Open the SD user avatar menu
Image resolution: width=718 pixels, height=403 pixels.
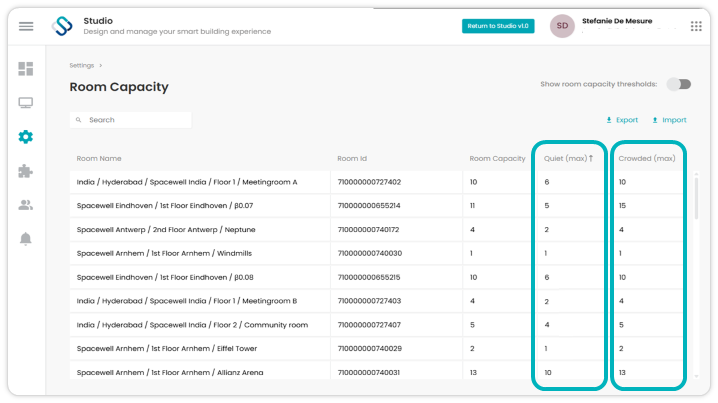click(562, 26)
